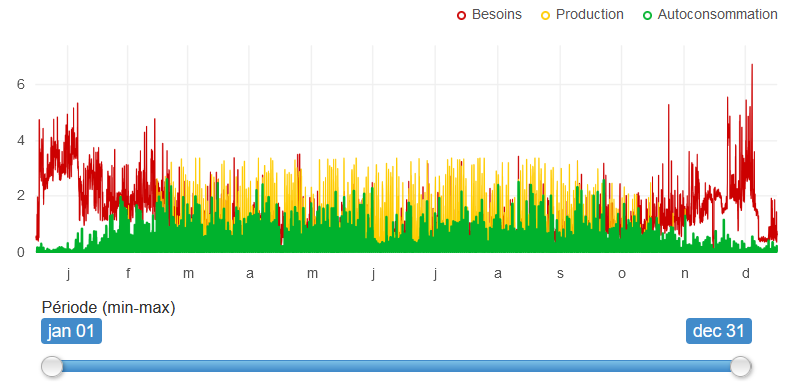Click the 'o' October axis label
Screen dimensions: 790x382
[622, 274]
